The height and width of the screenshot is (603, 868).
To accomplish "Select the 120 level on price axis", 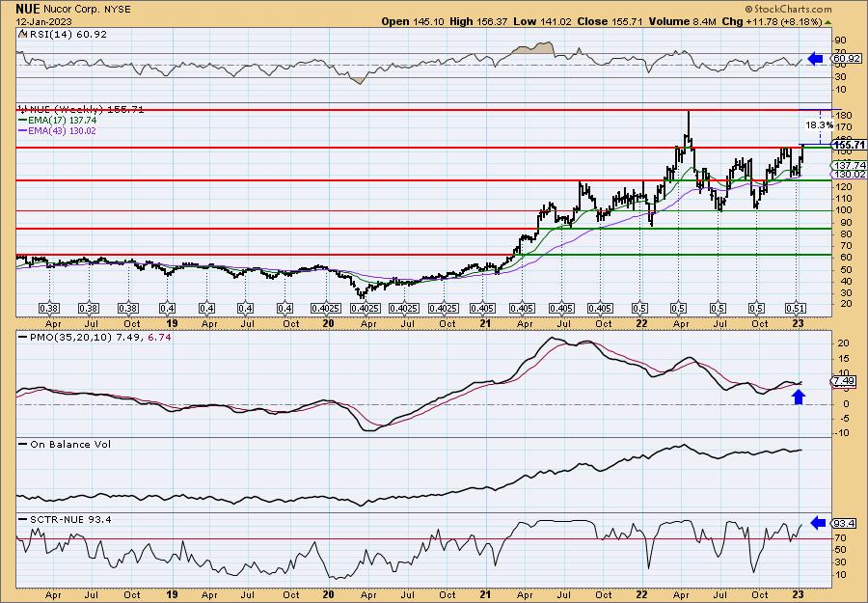I will 844,186.
